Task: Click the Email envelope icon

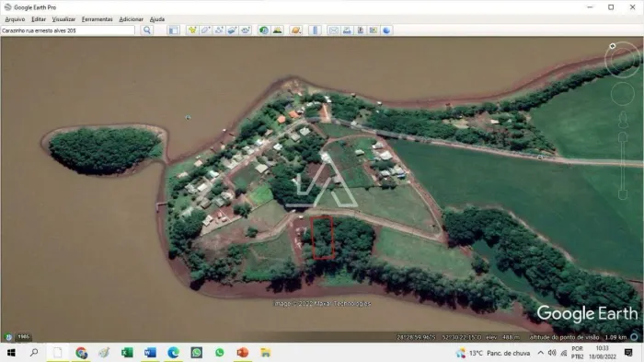Action: [333, 30]
